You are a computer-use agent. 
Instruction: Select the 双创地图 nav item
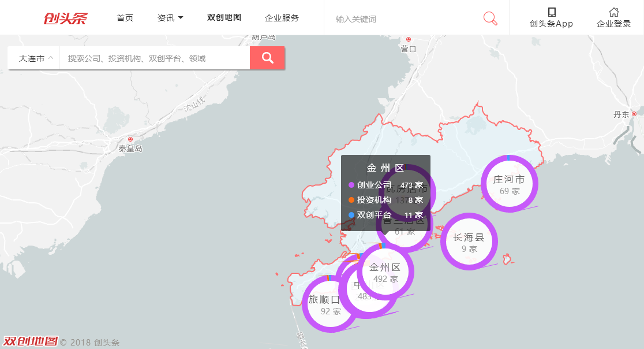[224, 18]
